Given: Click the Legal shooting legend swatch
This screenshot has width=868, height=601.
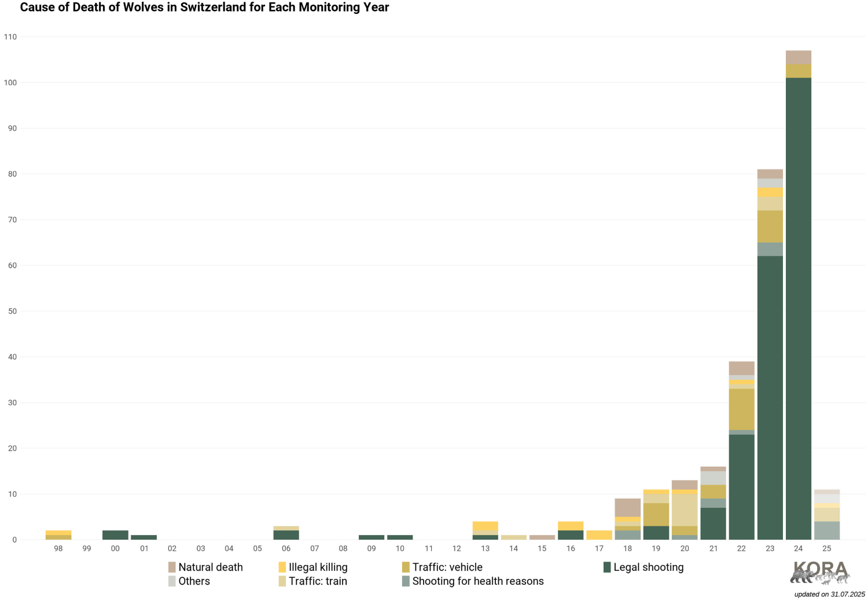Looking at the screenshot, I should point(607,567).
